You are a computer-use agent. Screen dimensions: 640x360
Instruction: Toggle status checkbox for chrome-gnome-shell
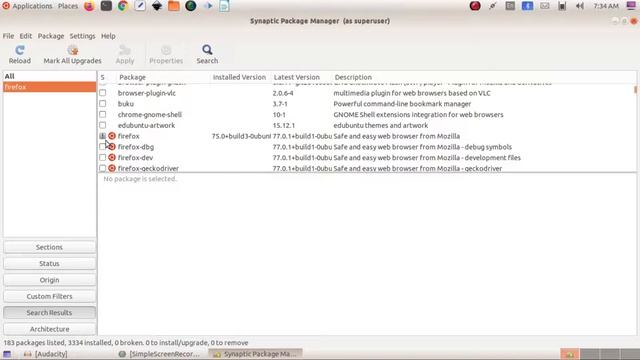pos(102,114)
